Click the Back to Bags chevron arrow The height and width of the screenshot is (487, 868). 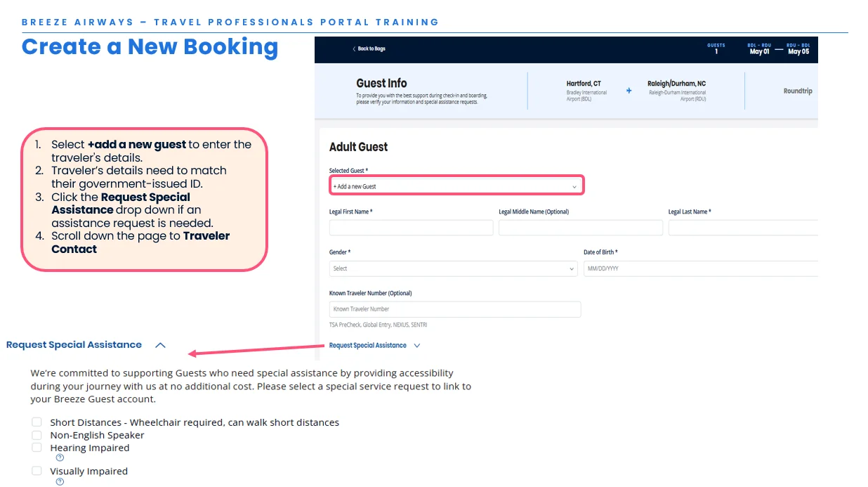354,49
